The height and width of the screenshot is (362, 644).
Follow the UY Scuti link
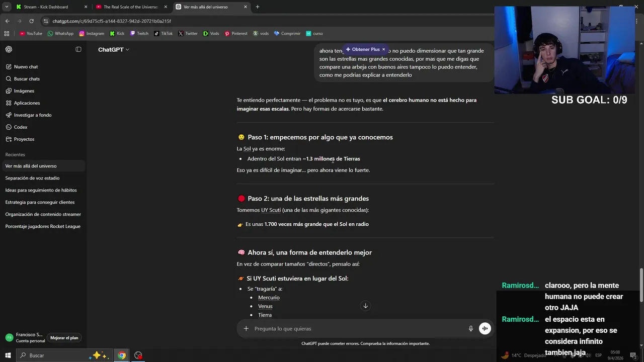[271, 210]
